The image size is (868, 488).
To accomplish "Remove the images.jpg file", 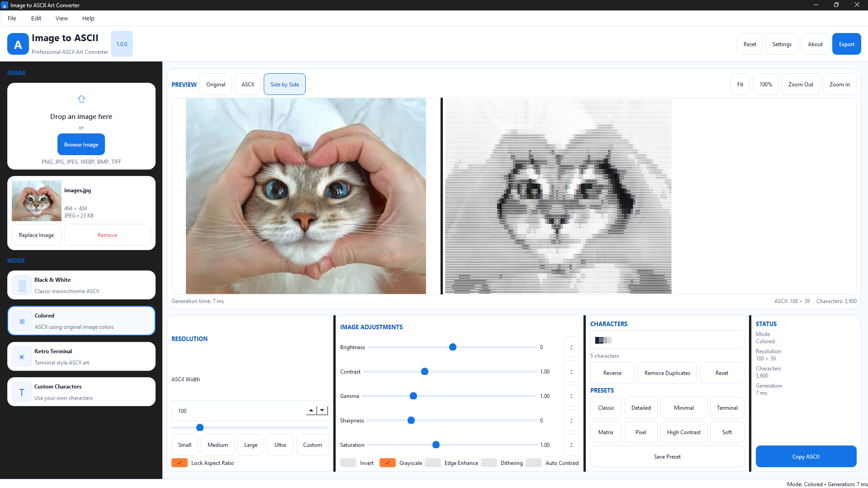I will tap(108, 235).
